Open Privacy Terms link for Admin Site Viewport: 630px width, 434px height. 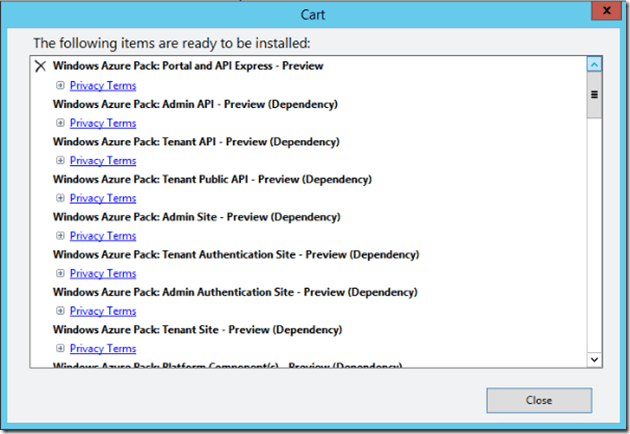tap(103, 236)
